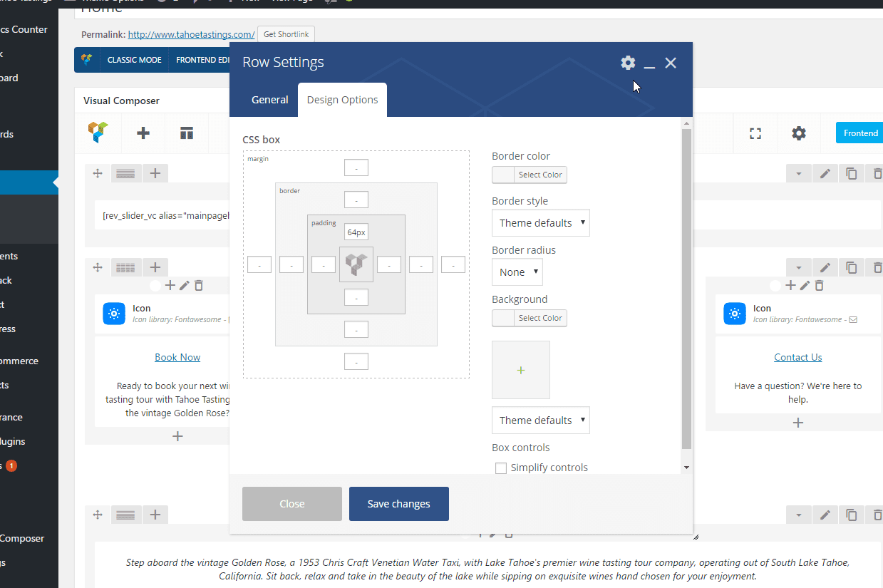Screen dimensions: 883x588
Task: Edit the Contact Us column with pencil
Action: pos(805,285)
